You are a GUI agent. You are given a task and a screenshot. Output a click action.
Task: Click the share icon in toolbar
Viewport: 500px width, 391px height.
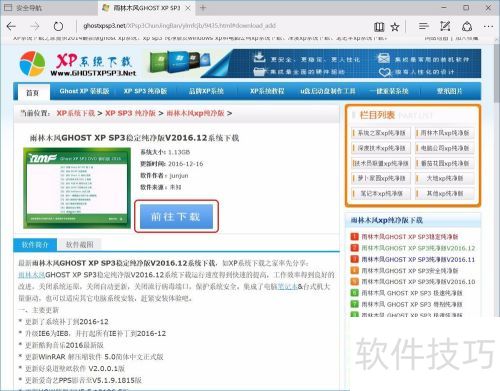[467, 26]
